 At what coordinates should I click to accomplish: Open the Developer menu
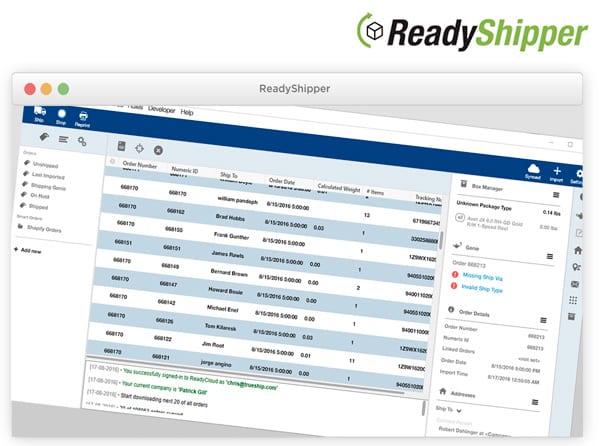161,109
